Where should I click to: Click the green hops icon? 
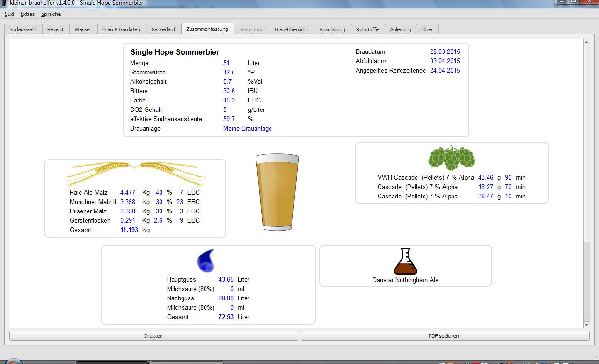(451, 158)
